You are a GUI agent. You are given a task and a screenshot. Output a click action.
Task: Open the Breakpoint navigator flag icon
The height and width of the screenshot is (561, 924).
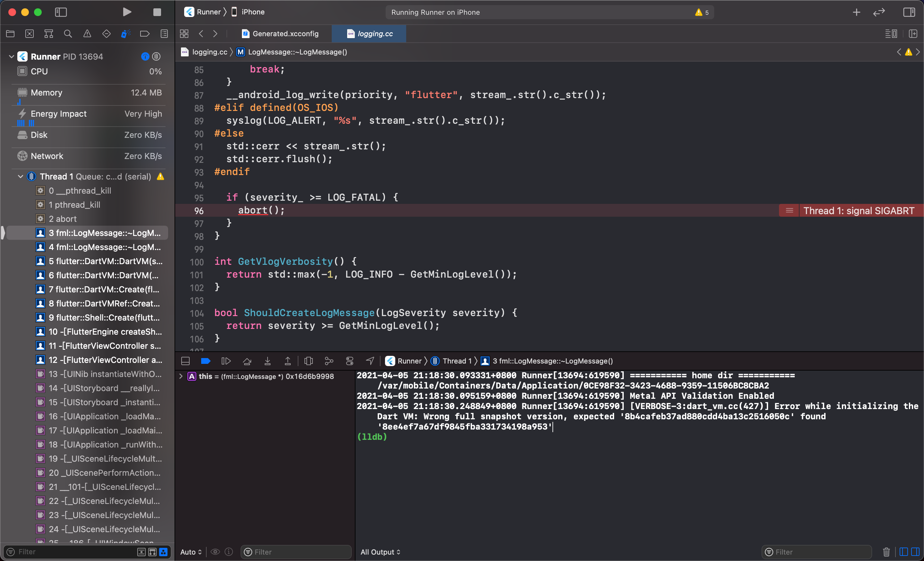(145, 33)
